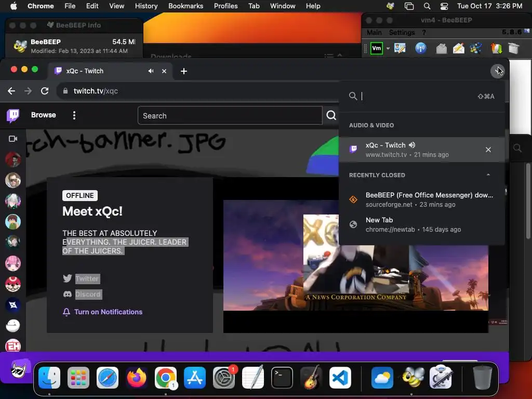
Task: Click the Twitch search magnifier button
Action: click(x=331, y=115)
